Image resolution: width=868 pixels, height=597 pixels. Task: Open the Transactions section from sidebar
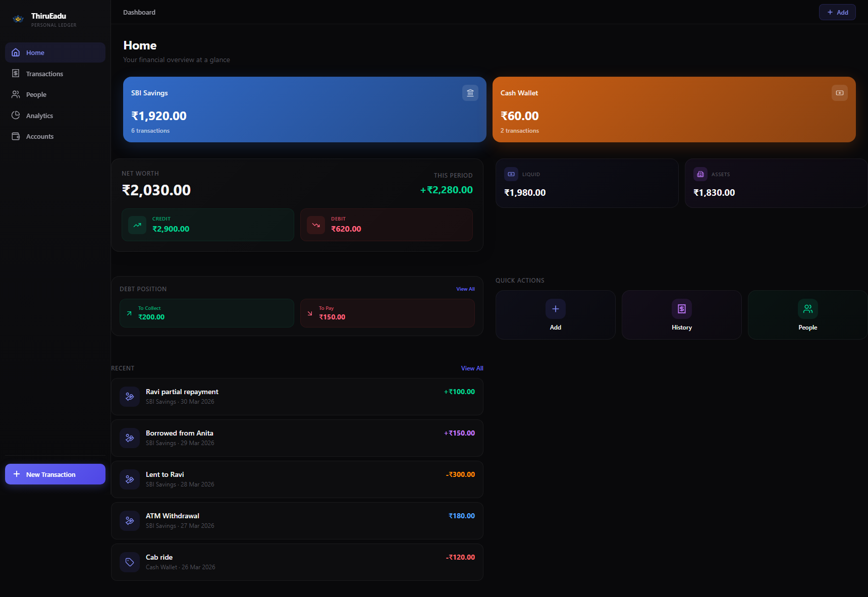[x=44, y=74]
